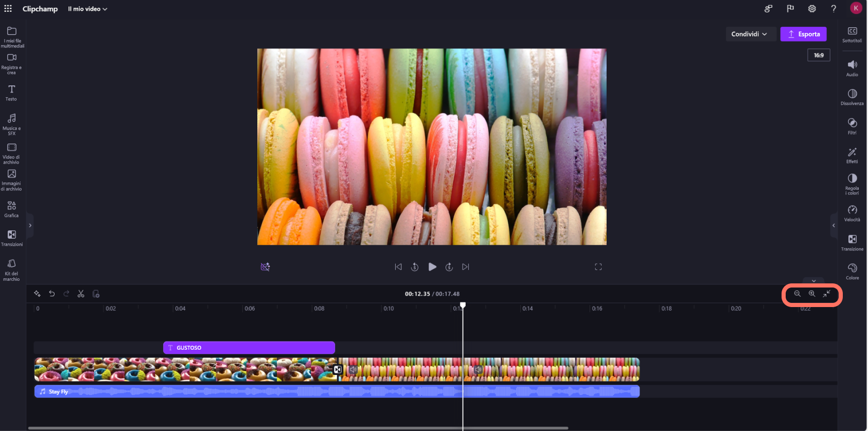Viewport: 868px width, 431px height.
Task: Fit timeline to screen
Action: 826,294
